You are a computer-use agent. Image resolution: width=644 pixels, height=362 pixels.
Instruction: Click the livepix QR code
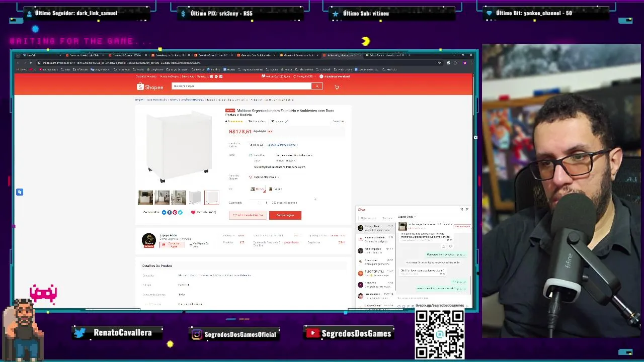[440, 334]
